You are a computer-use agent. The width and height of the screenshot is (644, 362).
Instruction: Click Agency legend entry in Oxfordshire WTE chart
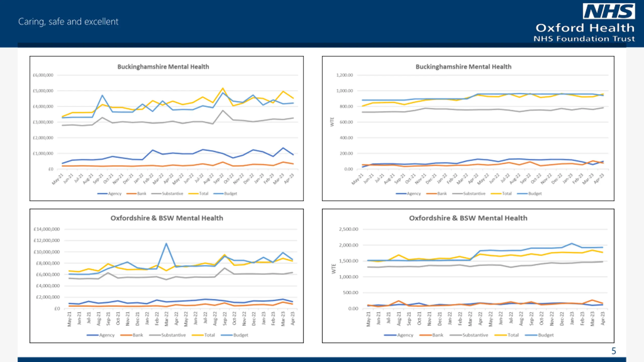pos(399,335)
